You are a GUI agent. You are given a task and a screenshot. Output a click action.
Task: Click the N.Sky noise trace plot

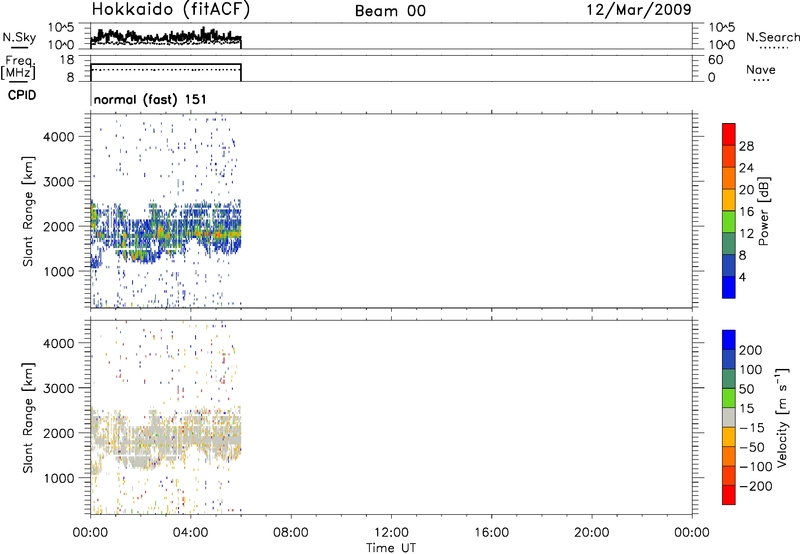166,37
